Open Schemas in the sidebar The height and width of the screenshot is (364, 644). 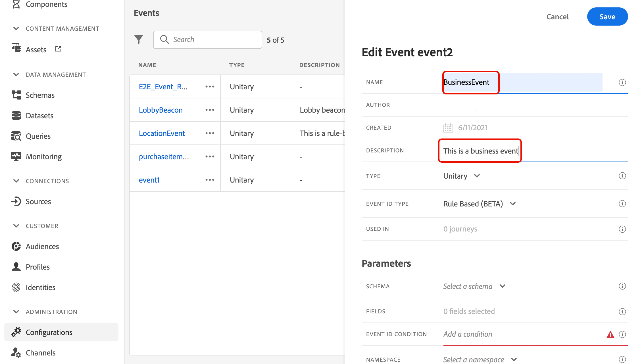(40, 95)
